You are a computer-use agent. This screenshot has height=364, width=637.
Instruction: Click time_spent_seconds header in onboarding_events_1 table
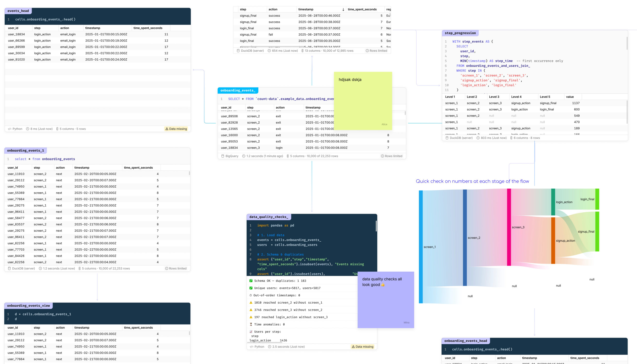click(x=138, y=168)
